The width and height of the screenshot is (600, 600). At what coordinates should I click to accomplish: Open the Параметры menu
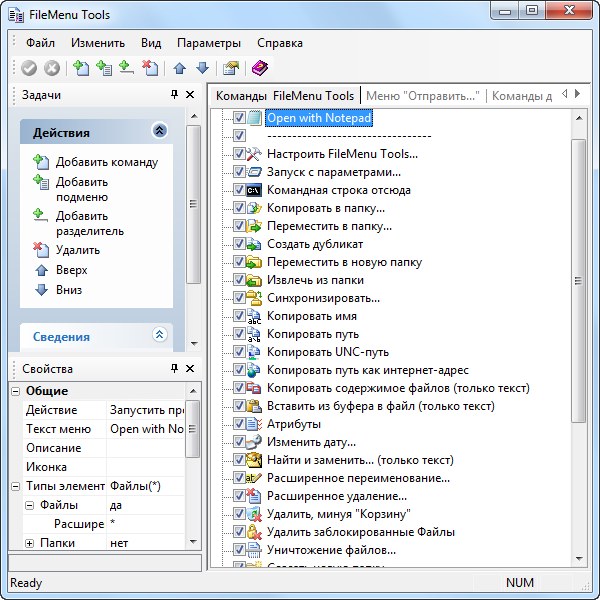(209, 43)
